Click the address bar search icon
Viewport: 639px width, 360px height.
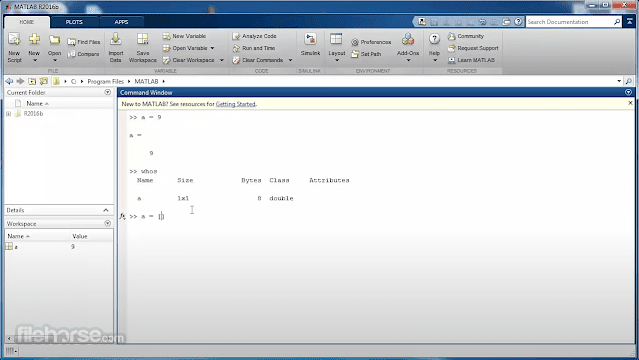click(x=629, y=81)
